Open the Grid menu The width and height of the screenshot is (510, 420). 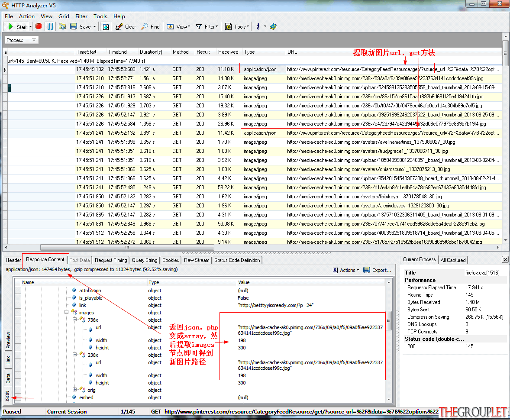[64, 16]
